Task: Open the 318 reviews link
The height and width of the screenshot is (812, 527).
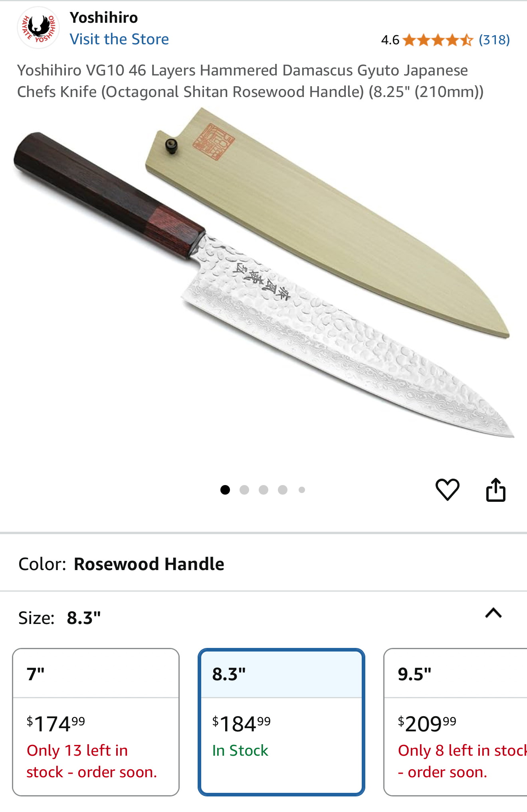Action: point(494,40)
